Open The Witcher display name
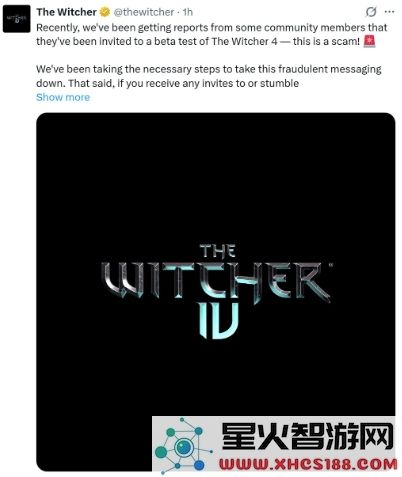This screenshot has height=477, width=402. click(x=66, y=12)
